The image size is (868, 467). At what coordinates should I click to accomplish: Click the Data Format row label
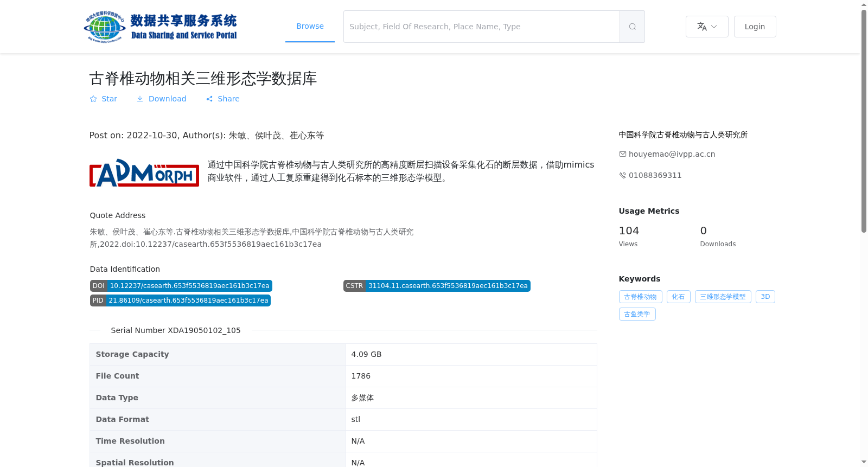click(123, 419)
